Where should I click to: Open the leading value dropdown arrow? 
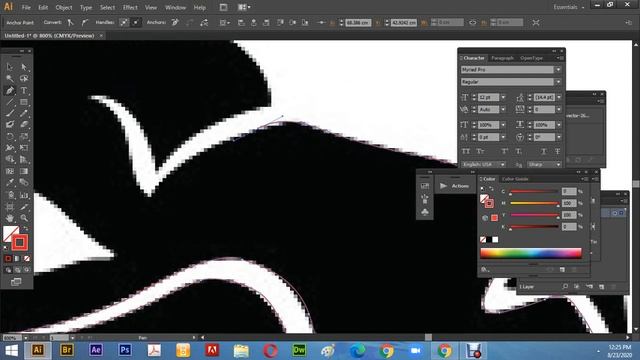coord(559,97)
